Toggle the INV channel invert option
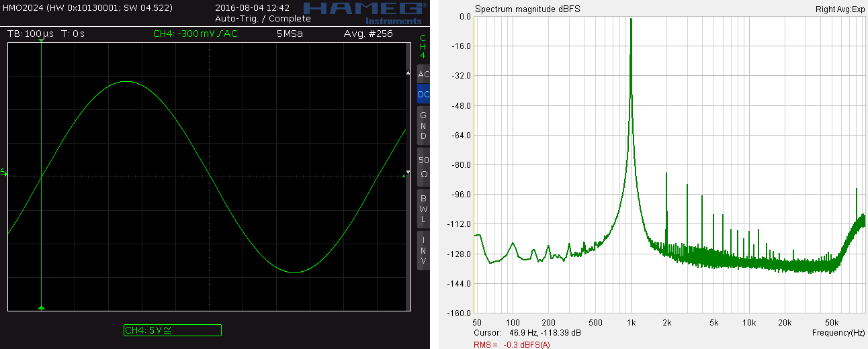The image size is (868, 349). (423, 250)
